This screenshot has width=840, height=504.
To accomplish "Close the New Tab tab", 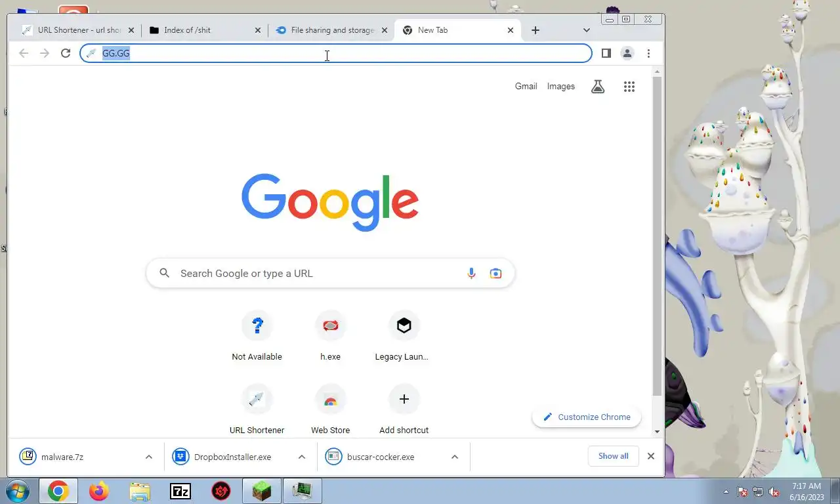I will coord(511,30).
